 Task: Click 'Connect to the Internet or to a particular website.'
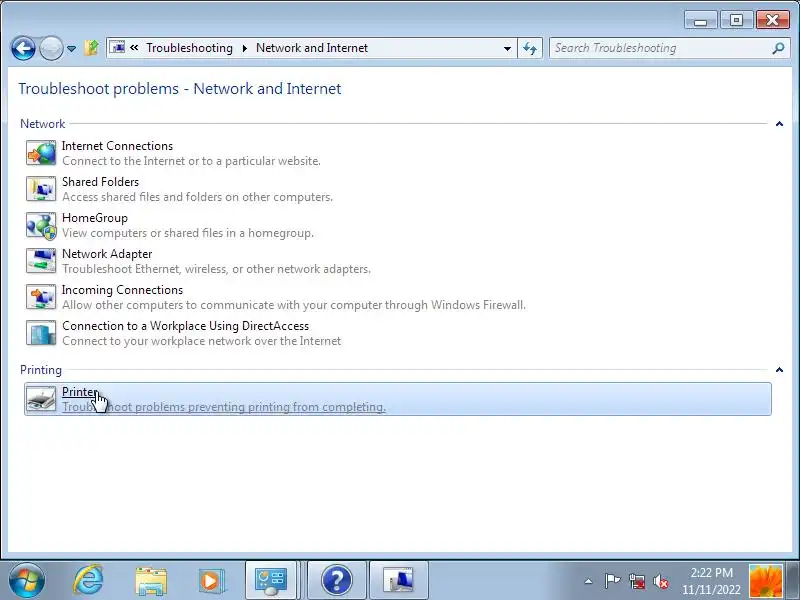click(191, 161)
